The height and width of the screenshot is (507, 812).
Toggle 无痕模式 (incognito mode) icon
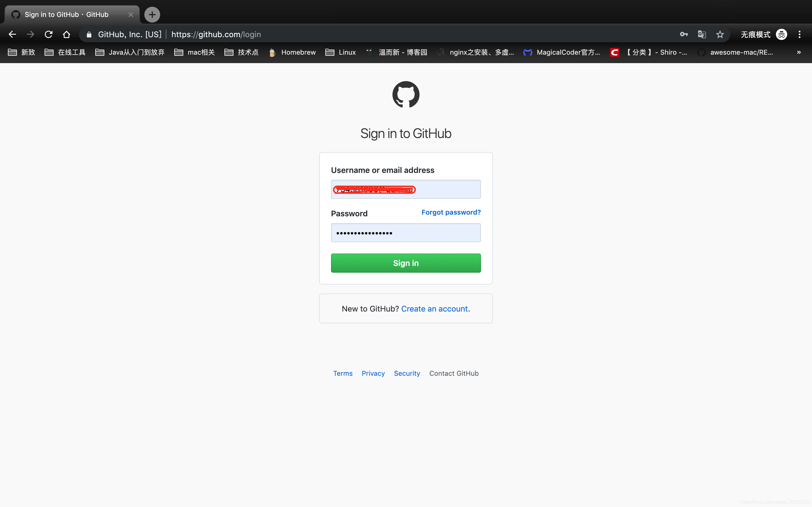783,34
